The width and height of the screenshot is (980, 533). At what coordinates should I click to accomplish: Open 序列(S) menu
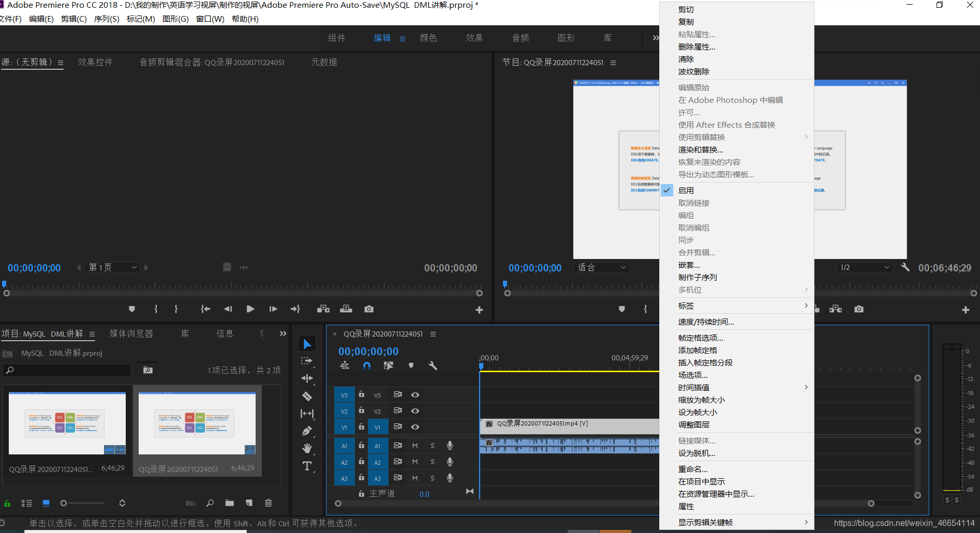[x=107, y=19]
